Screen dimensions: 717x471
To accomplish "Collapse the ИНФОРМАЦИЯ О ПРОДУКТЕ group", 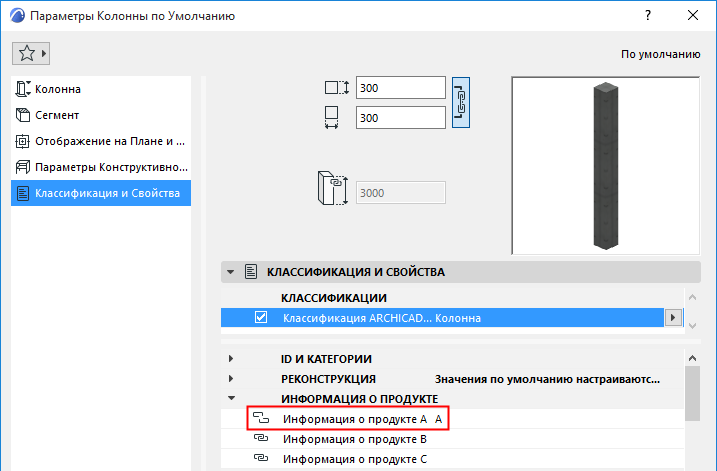I will click(231, 398).
